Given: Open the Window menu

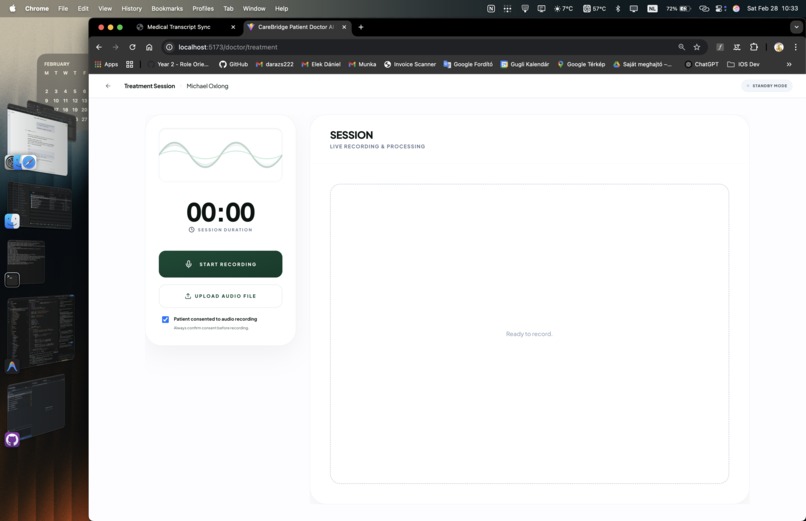Looking at the screenshot, I should pos(254,8).
